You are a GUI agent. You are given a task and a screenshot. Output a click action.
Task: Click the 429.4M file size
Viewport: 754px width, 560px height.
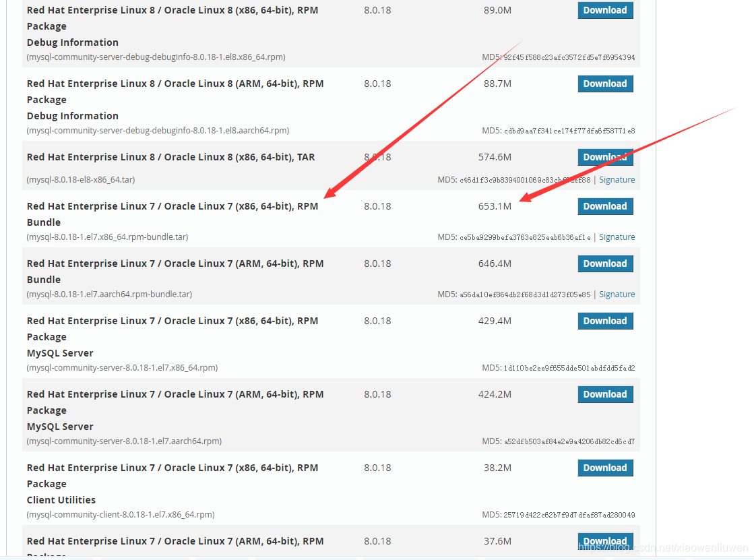click(495, 321)
